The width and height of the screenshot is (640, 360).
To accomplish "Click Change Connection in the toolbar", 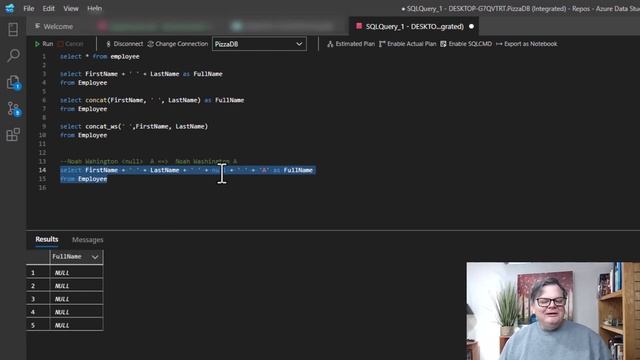I will click(178, 44).
